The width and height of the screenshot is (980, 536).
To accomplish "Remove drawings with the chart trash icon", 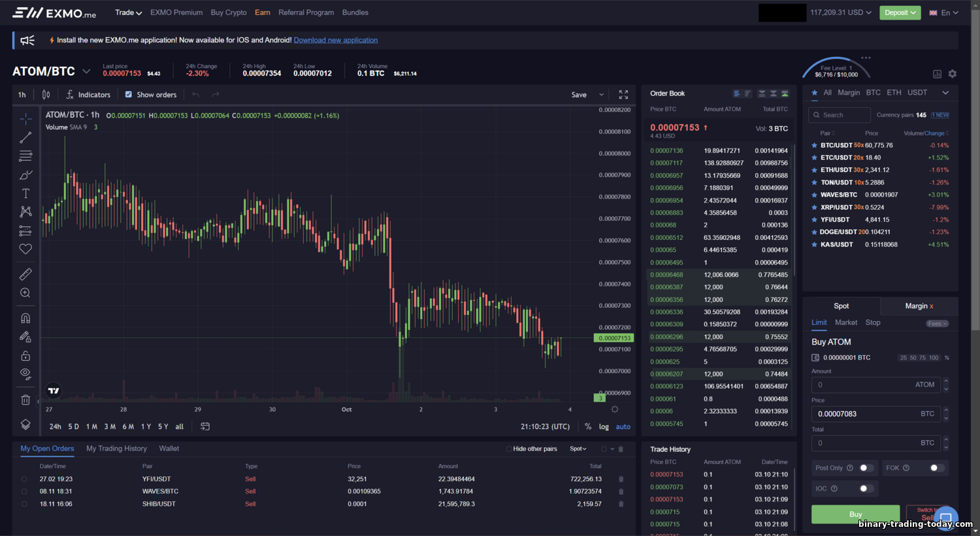I will (25, 399).
